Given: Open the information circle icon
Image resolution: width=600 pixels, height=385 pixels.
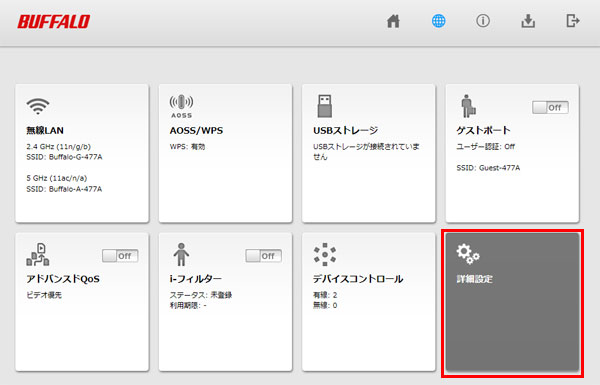Looking at the screenshot, I should point(483,21).
